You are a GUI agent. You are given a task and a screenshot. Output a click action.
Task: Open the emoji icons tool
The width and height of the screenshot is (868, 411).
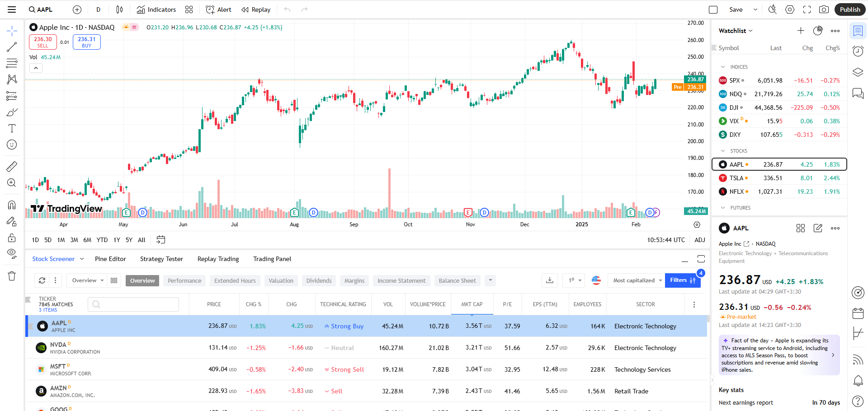point(12,145)
